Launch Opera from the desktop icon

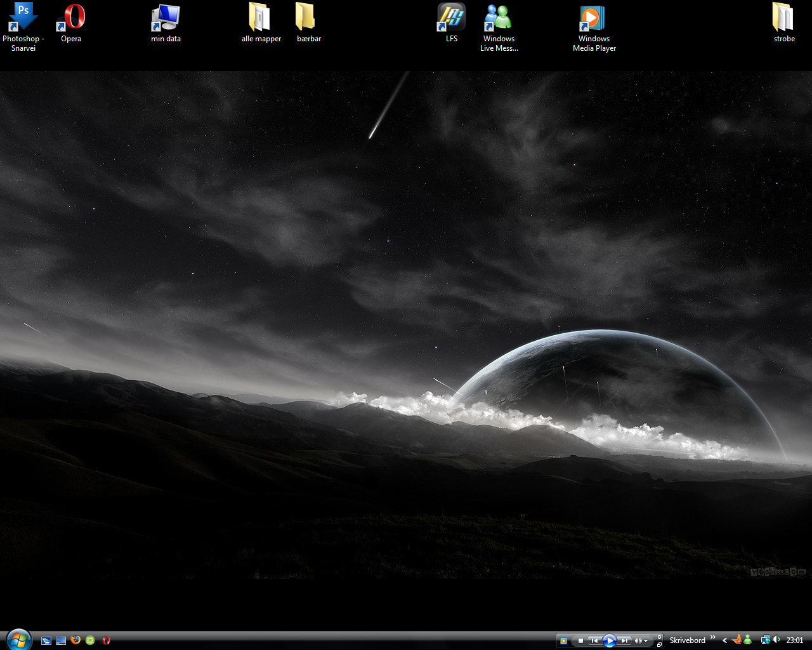(x=71, y=23)
